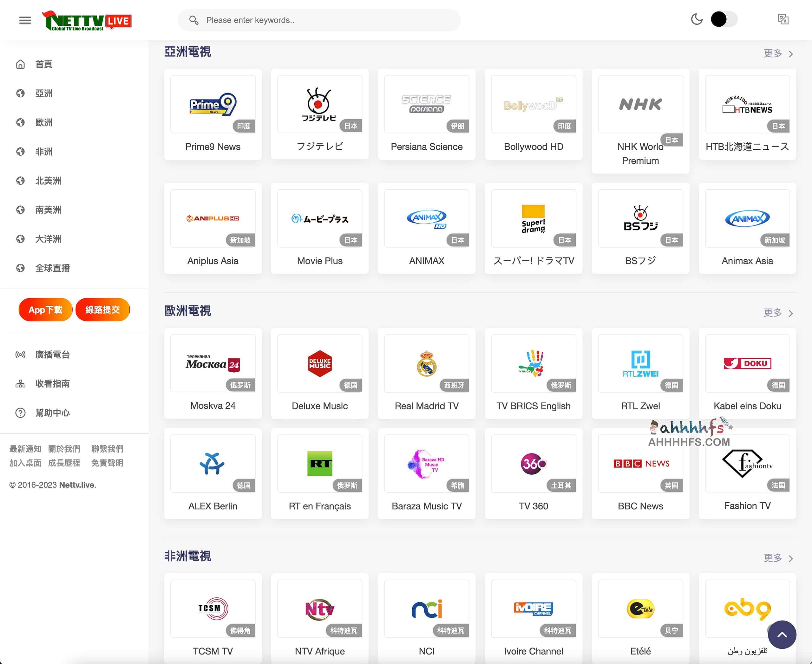Open the BBC News channel card
Image resolution: width=812 pixels, height=664 pixels.
coord(640,474)
